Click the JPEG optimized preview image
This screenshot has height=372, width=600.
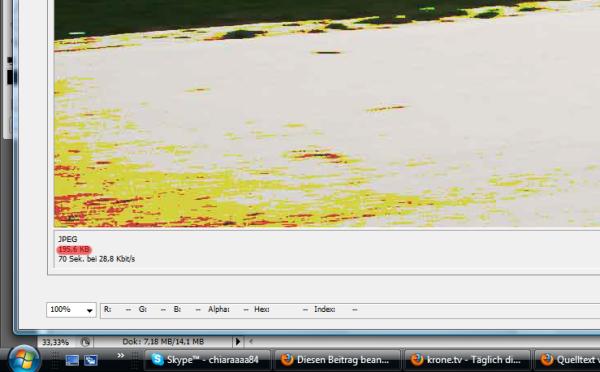327,114
